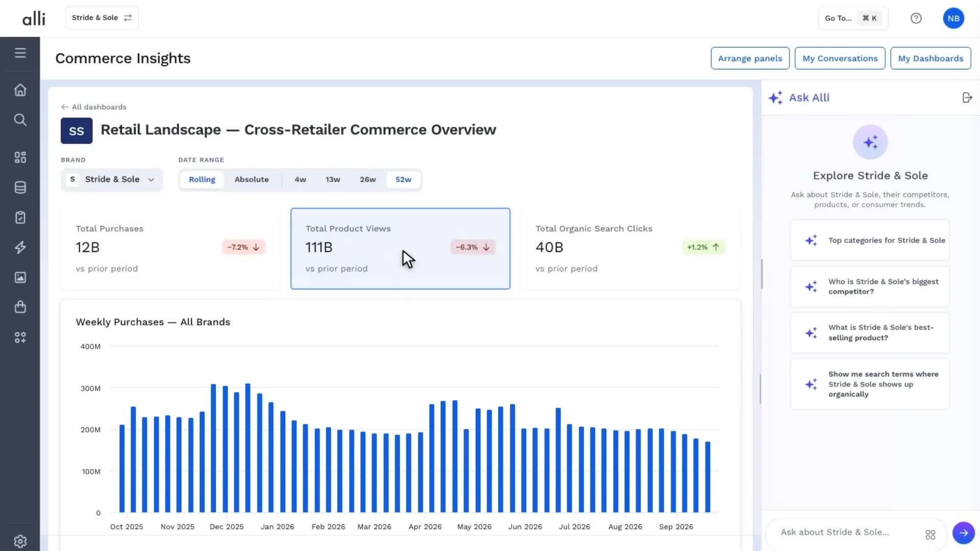Open My Conversations
The width and height of the screenshot is (980, 551).
tap(840, 59)
